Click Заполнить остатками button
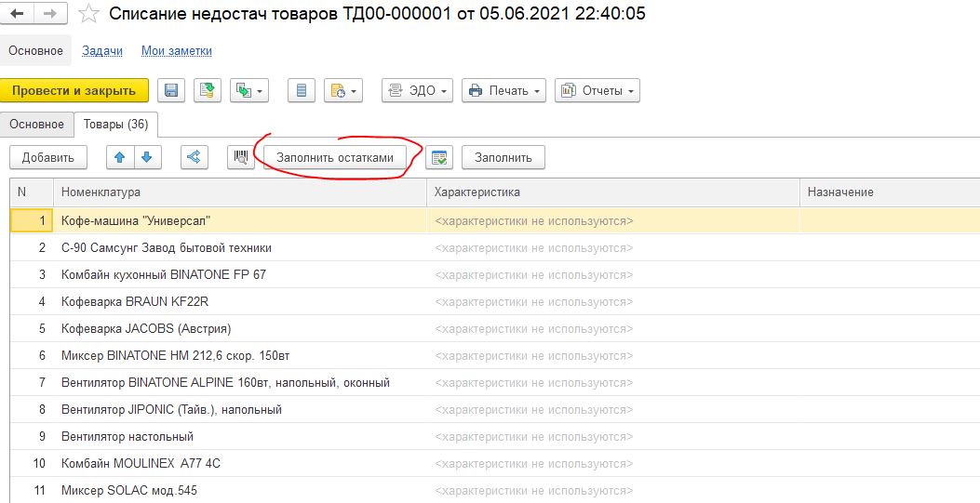 coord(335,157)
